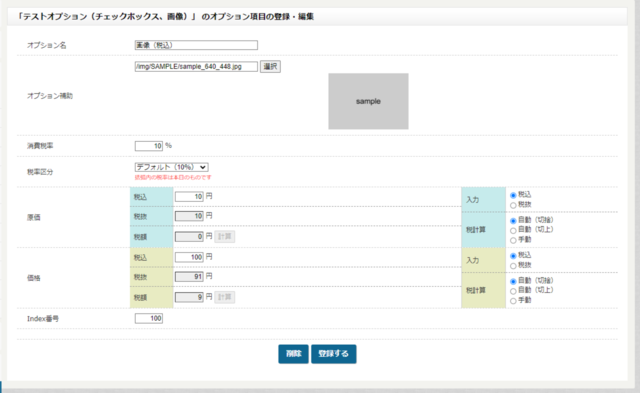Click the image path input field
Viewport: 640px width, 393px height.
196,67
